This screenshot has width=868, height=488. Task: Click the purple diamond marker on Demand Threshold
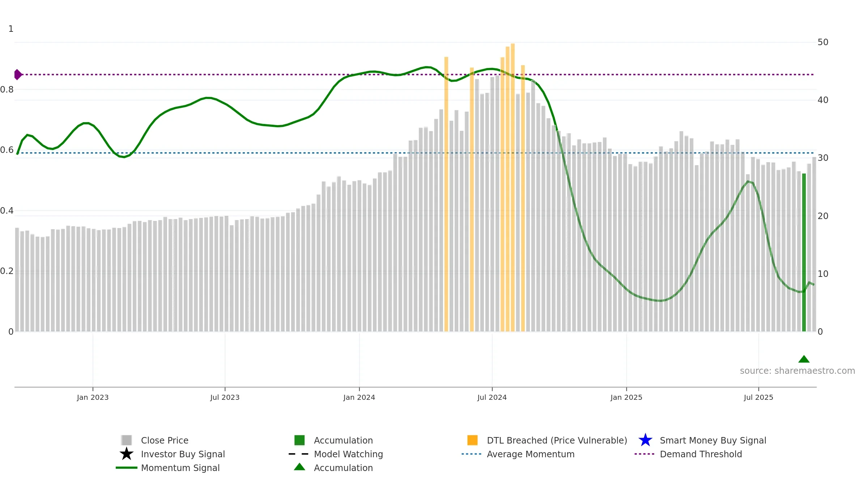coord(18,74)
